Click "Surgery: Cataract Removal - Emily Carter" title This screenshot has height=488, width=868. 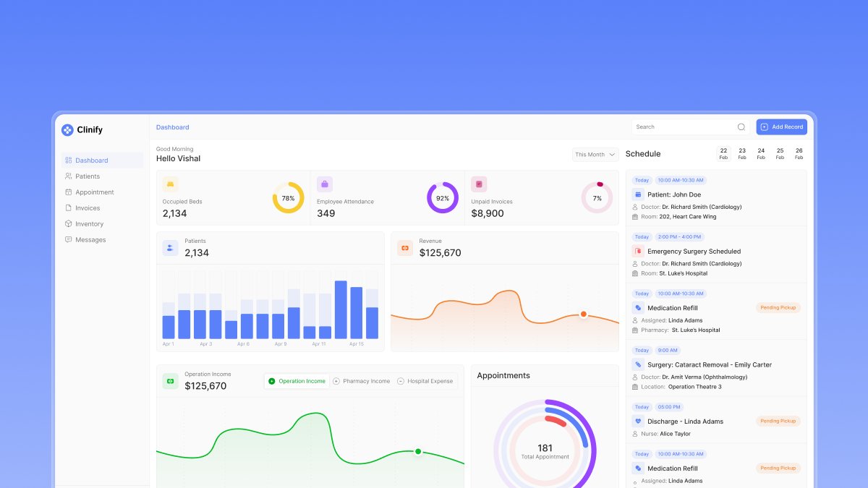click(x=710, y=365)
